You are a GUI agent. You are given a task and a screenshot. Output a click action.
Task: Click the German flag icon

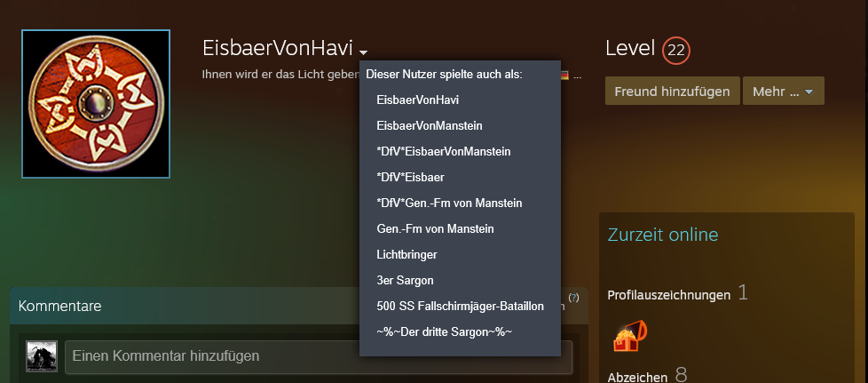564,75
